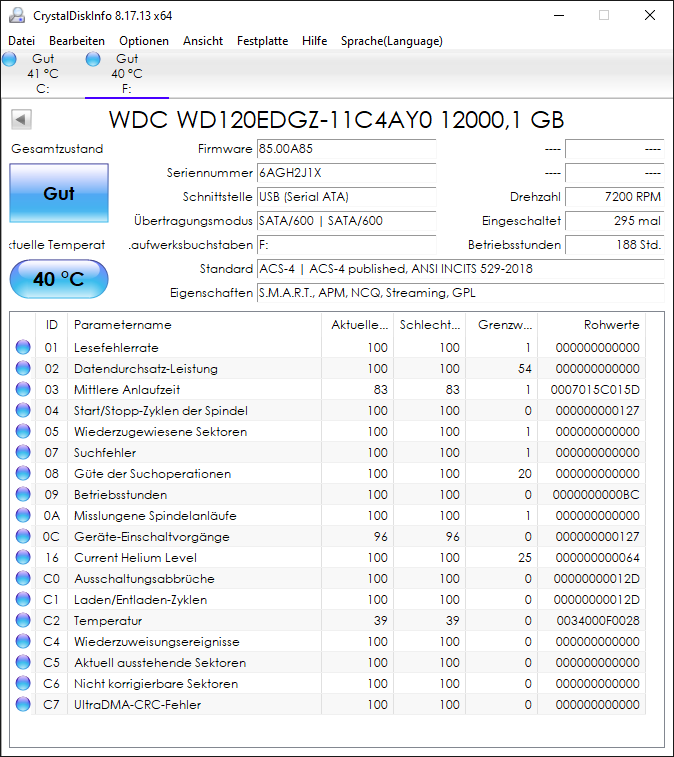Image resolution: width=674 pixels, height=757 pixels.
Task: Click status orb in Misslungene Spindelanläufe row
Action: point(23,515)
